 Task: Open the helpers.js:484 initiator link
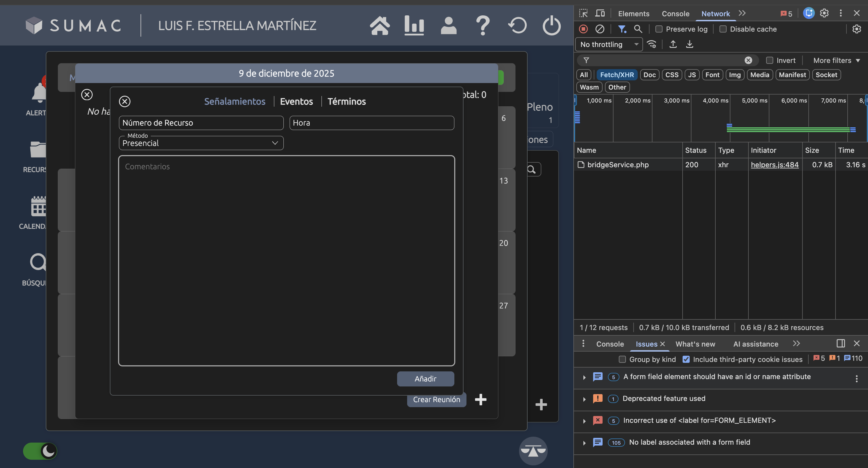point(774,165)
